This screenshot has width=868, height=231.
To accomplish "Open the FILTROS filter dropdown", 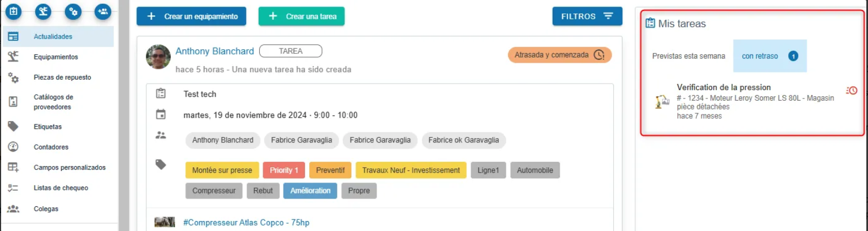I will pyautogui.click(x=587, y=16).
